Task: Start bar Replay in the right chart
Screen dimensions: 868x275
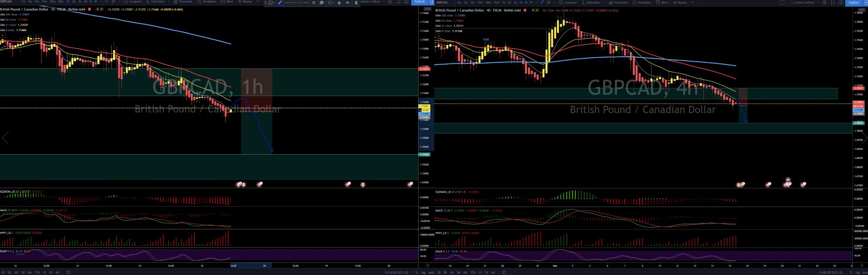Action: point(680,2)
